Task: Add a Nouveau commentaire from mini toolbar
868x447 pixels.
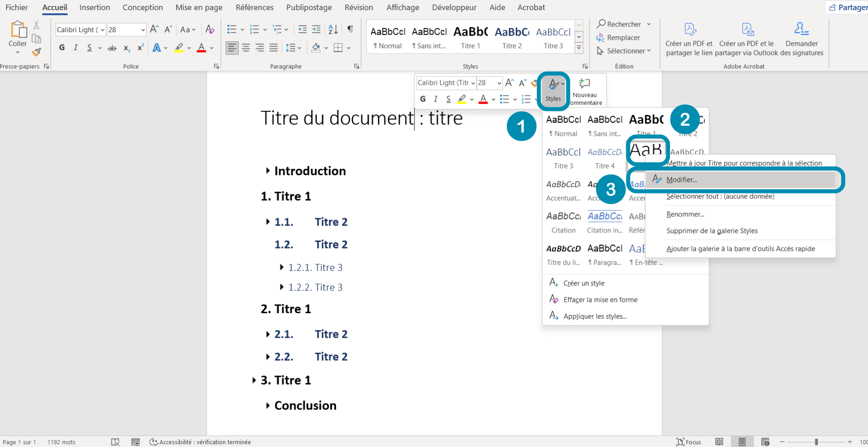Action: pyautogui.click(x=585, y=92)
